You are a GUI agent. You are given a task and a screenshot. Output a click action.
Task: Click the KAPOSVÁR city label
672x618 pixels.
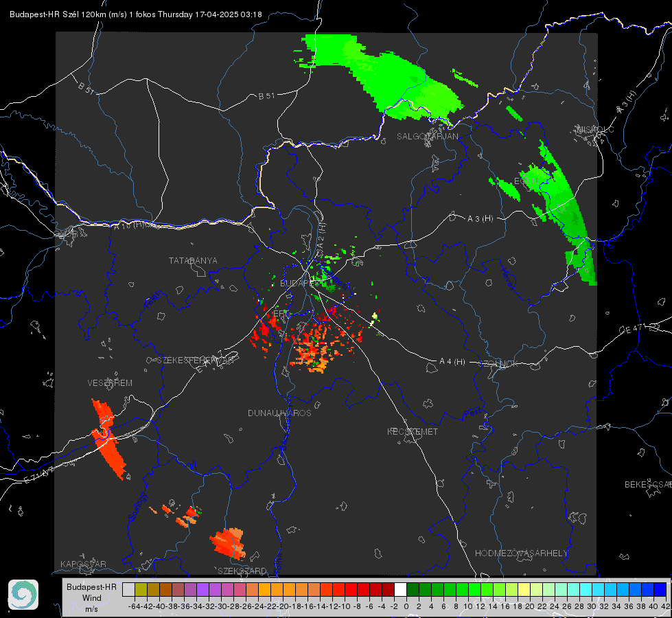pos(83,564)
